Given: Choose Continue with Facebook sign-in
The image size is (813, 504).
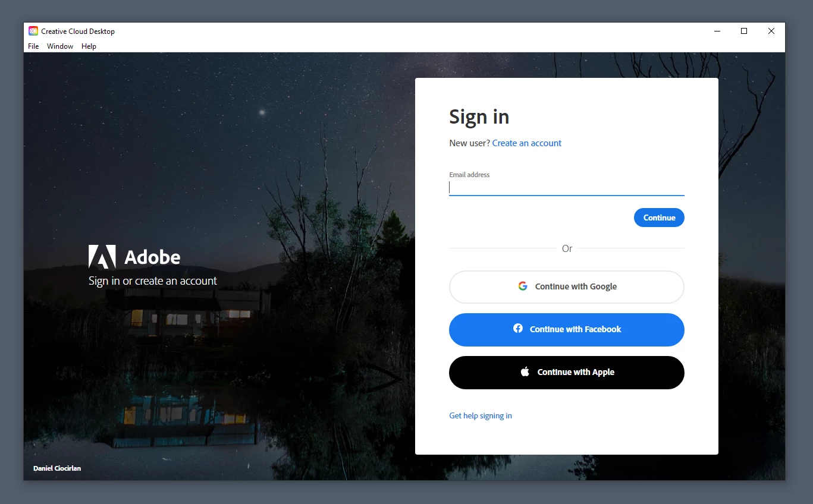Looking at the screenshot, I should pyautogui.click(x=567, y=330).
